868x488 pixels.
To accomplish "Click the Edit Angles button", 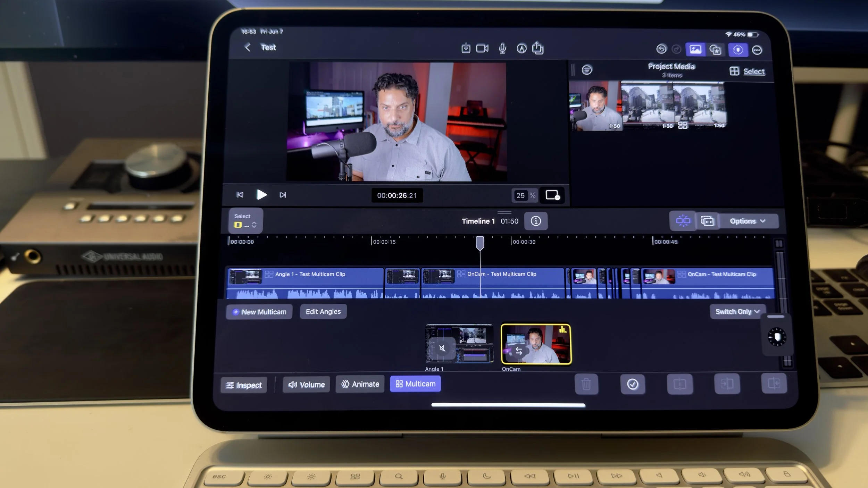I will click(x=323, y=312).
